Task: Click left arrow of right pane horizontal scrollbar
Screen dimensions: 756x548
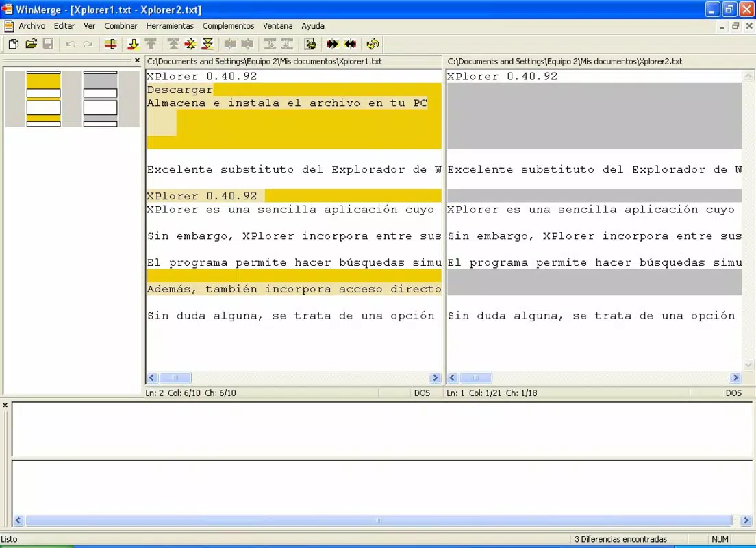Action: coord(452,377)
